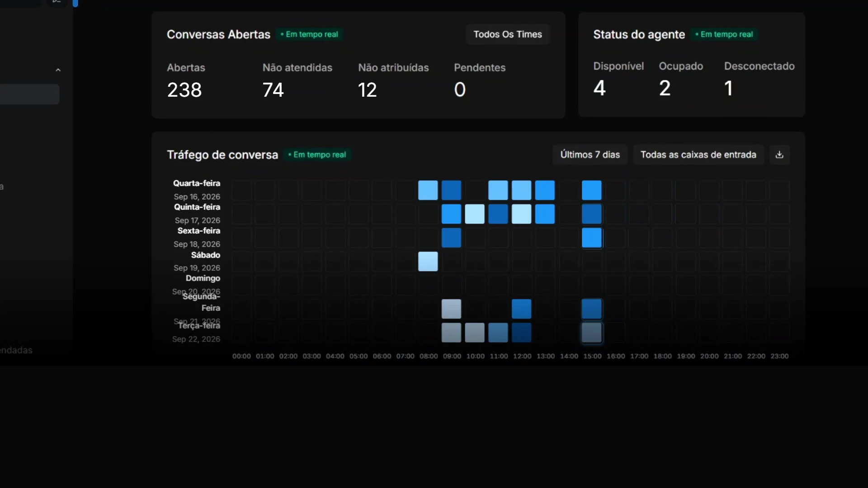Image resolution: width=868 pixels, height=488 pixels.
Task: Select Quinta-feira 12:00 heatmap cell
Action: [521, 214]
